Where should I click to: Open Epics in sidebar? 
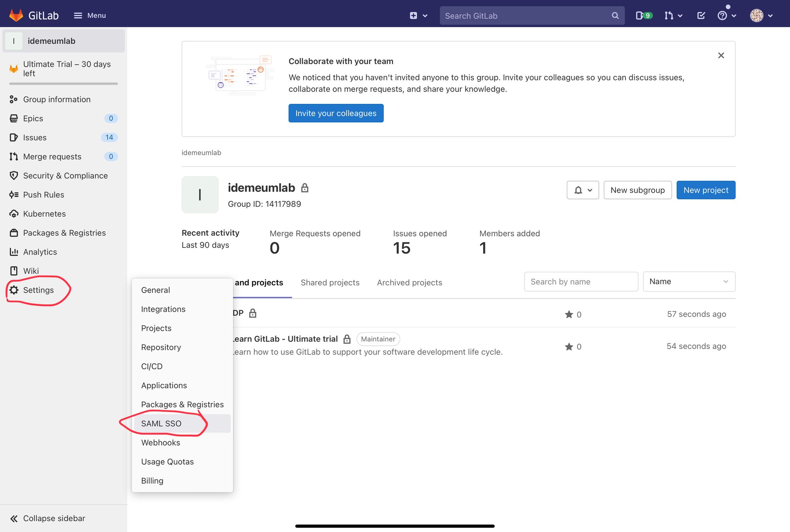pos(64,118)
